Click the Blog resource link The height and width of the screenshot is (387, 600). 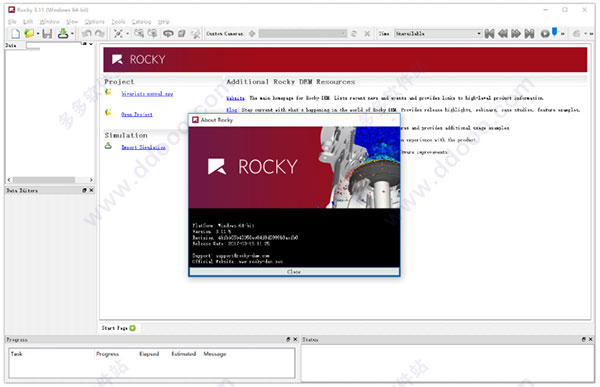(x=232, y=110)
